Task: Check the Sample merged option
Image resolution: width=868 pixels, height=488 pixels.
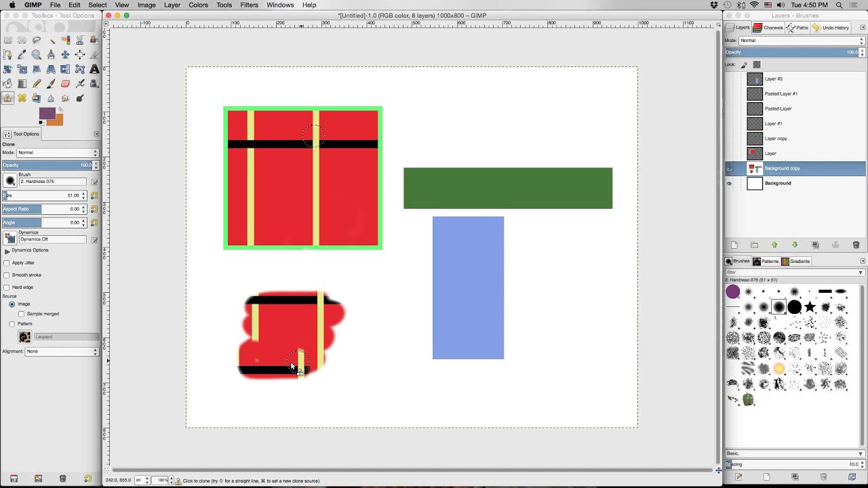Action: coord(22,314)
